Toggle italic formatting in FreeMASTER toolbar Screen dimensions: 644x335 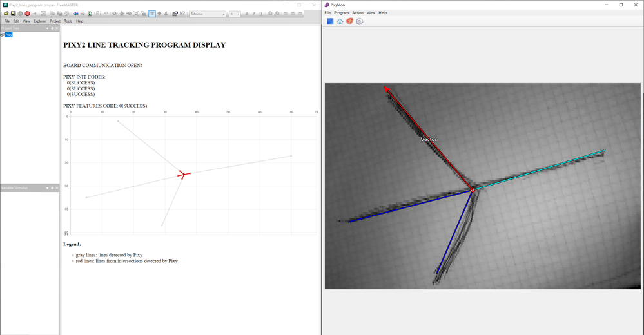click(x=253, y=14)
